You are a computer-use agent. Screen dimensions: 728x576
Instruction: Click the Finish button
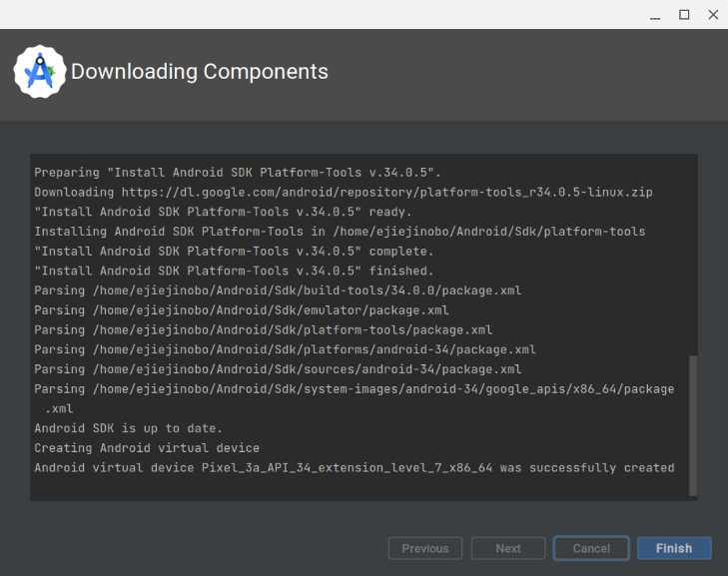(674, 549)
